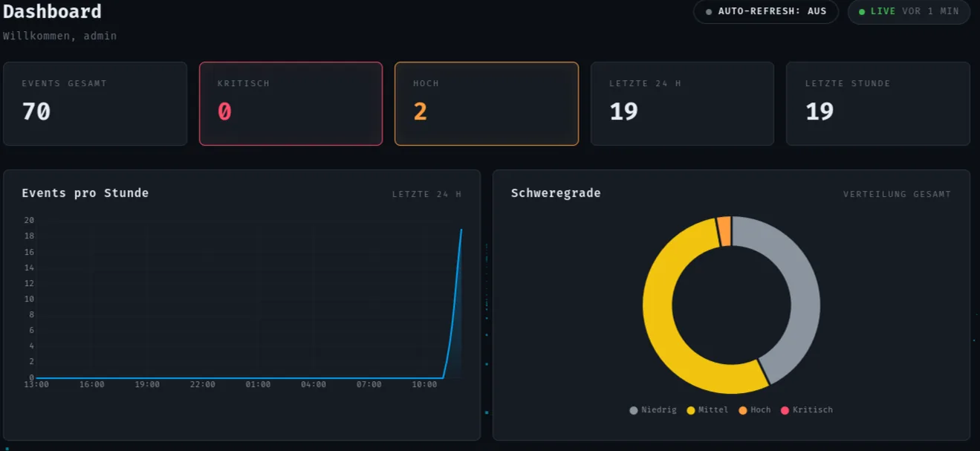
Task: Open the Letzte 24 H card
Action: (x=682, y=103)
